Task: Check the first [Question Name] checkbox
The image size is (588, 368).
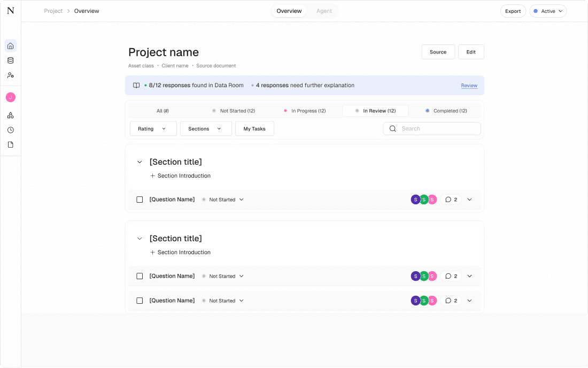Action: pyautogui.click(x=140, y=200)
